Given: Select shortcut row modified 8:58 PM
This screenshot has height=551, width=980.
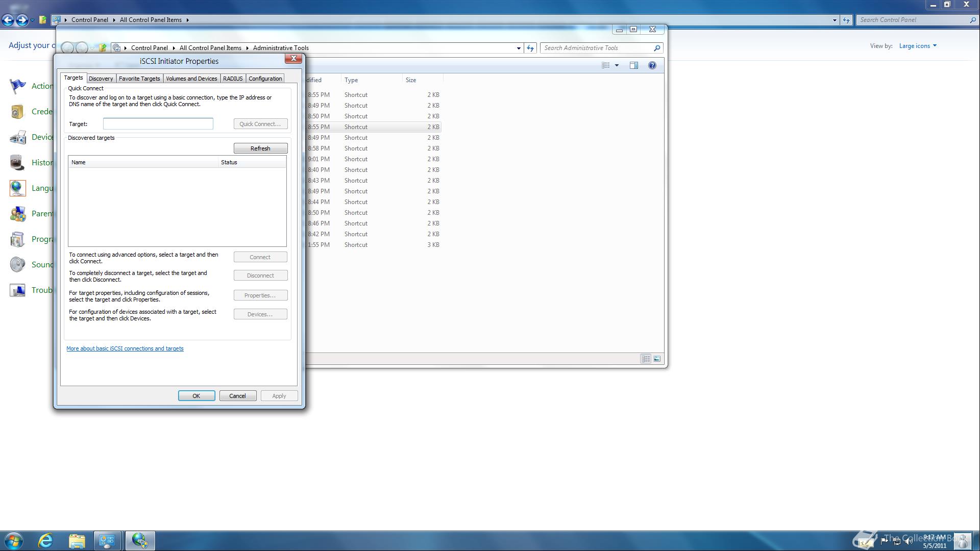Looking at the screenshot, I should 374,148.
